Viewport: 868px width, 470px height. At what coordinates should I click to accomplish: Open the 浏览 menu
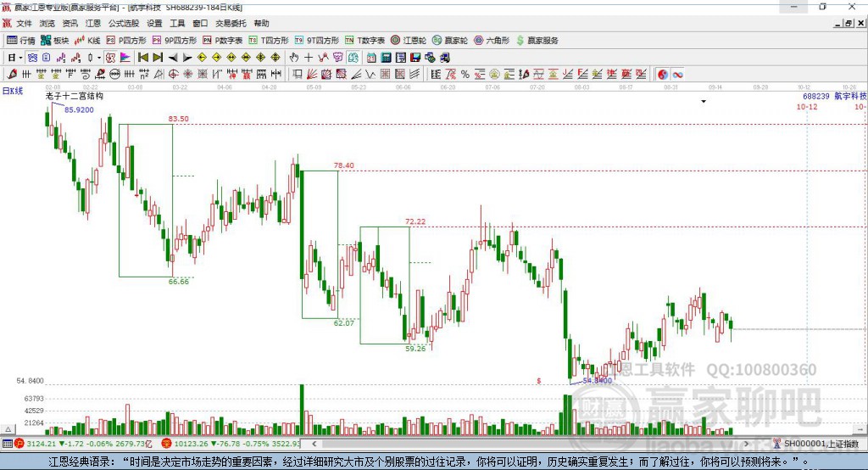coord(47,23)
